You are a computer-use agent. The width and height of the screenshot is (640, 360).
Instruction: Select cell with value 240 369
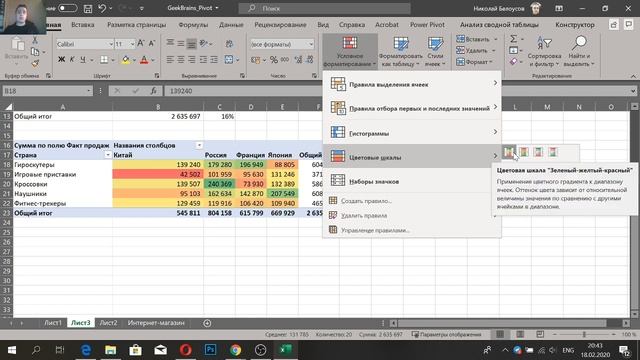(219, 184)
